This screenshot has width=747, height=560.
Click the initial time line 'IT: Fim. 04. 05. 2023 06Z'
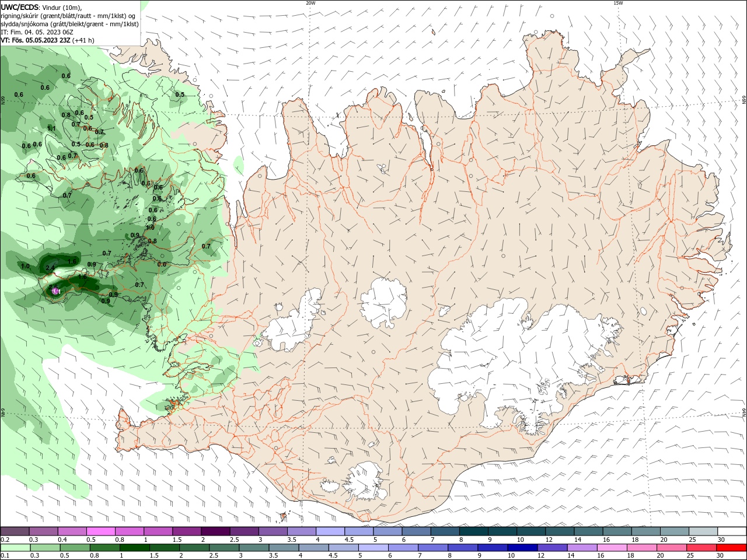click(x=37, y=32)
